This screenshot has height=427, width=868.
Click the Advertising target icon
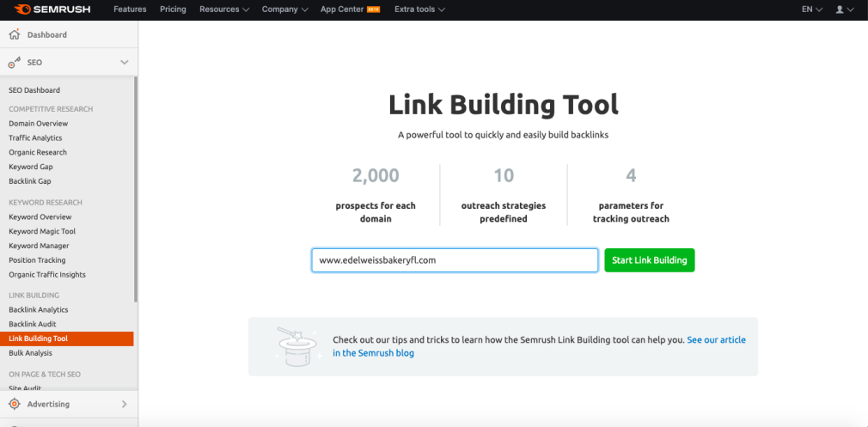coord(14,404)
